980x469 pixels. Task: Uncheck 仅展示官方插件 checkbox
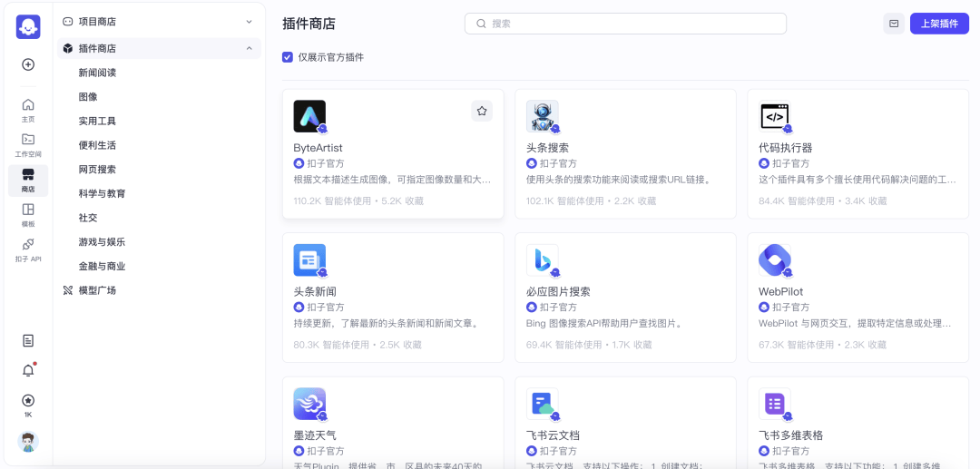click(288, 57)
